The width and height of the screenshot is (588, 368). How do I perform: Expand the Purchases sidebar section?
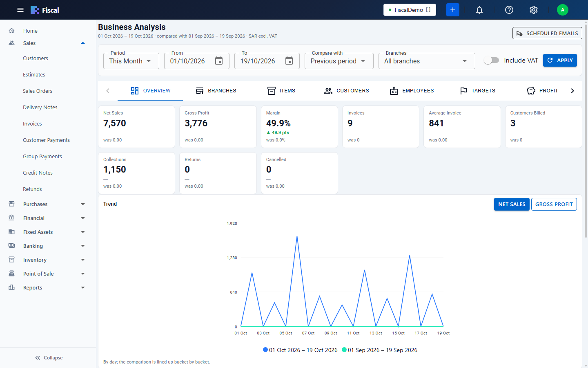point(48,204)
